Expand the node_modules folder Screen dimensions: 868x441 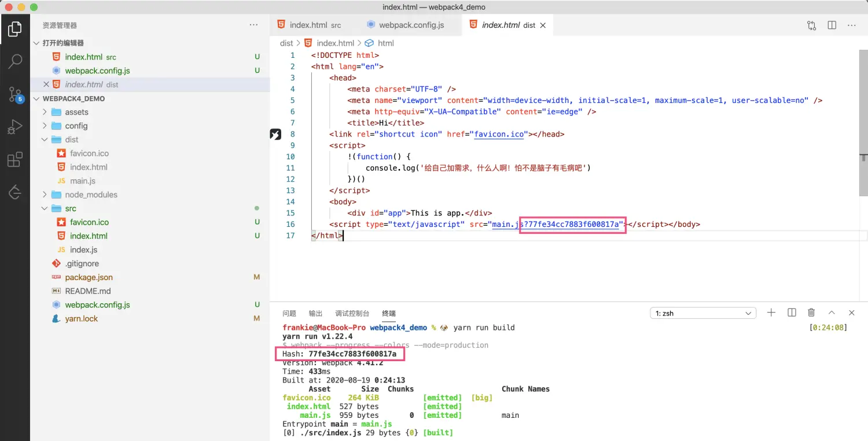[x=91, y=195]
